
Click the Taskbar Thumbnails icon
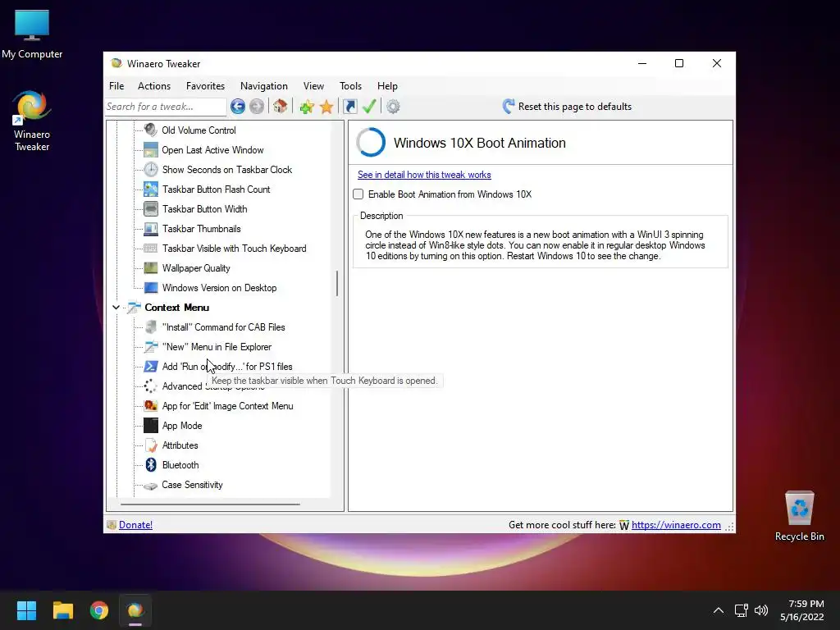[x=151, y=229]
